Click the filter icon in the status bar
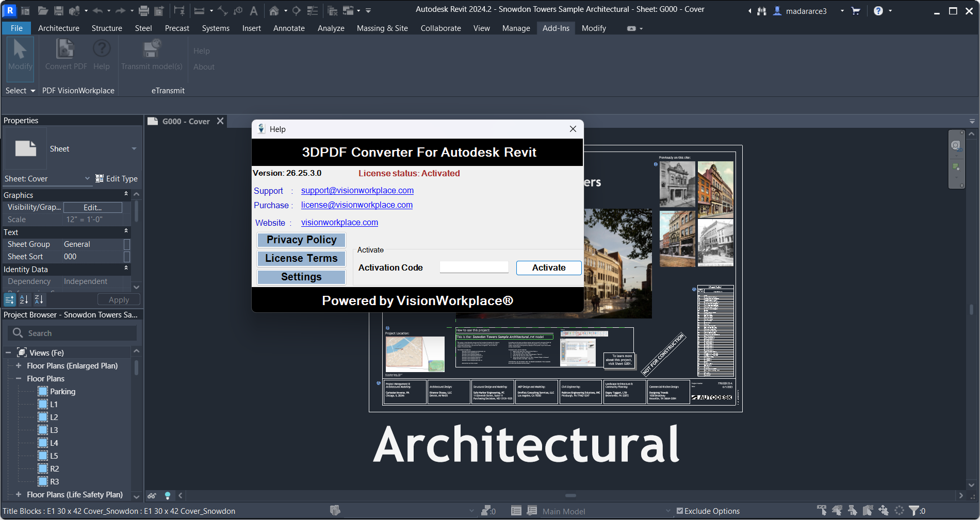The width and height of the screenshot is (980, 520). [x=914, y=511]
